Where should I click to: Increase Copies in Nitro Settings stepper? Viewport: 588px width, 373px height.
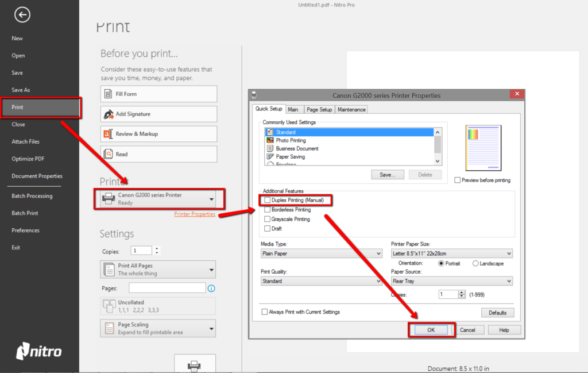pyautogui.click(x=157, y=248)
